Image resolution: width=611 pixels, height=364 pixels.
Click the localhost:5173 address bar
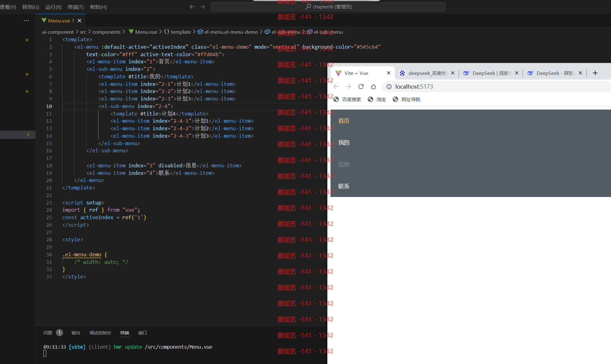[497, 87]
